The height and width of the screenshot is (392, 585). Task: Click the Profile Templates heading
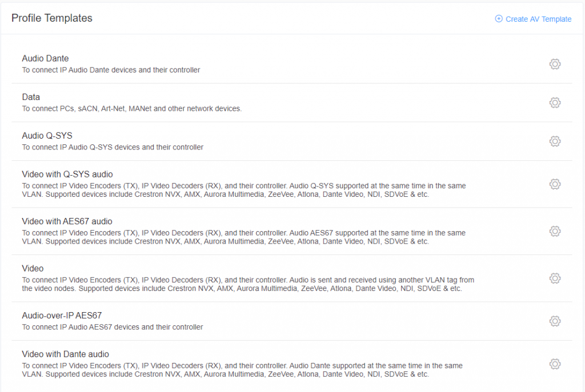(x=51, y=18)
